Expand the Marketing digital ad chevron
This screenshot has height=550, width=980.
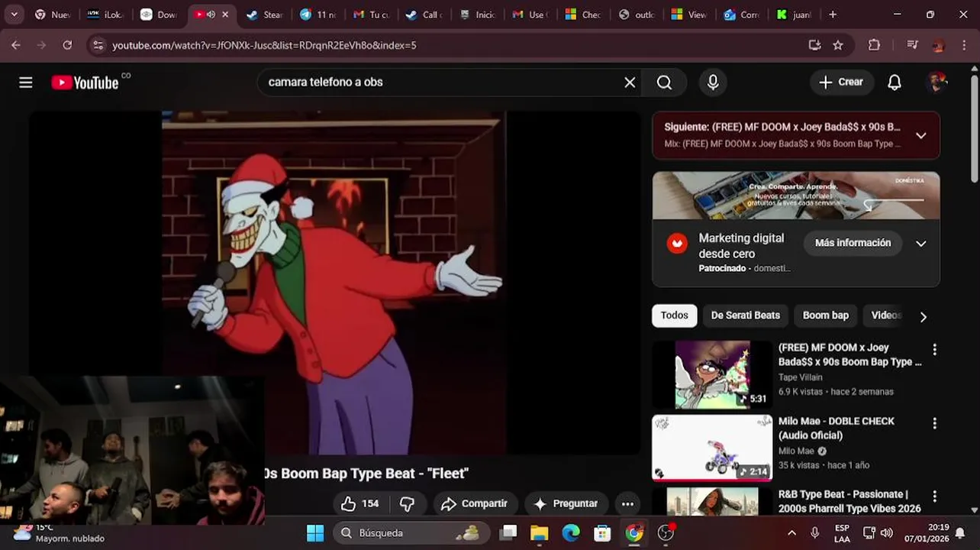pos(921,244)
